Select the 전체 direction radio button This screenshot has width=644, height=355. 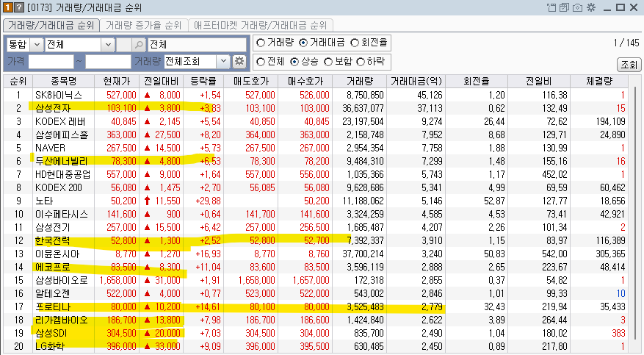coord(261,62)
